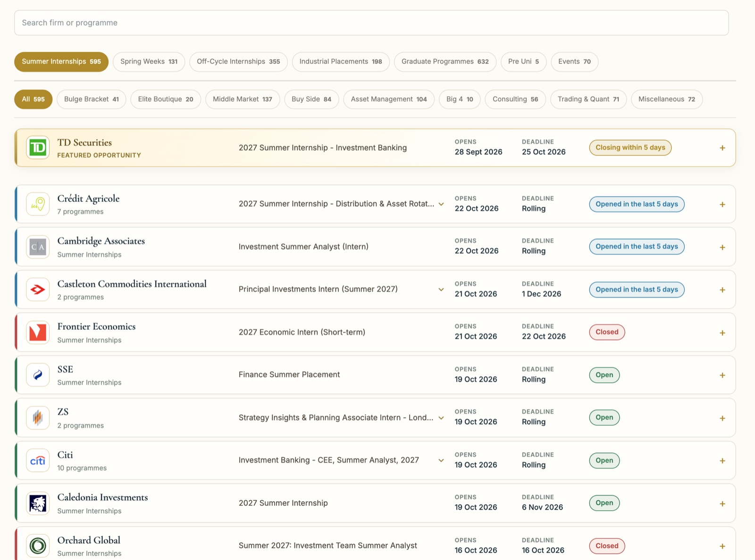This screenshot has width=755, height=560.
Task: Click the ZS logo icon
Action: tap(38, 418)
